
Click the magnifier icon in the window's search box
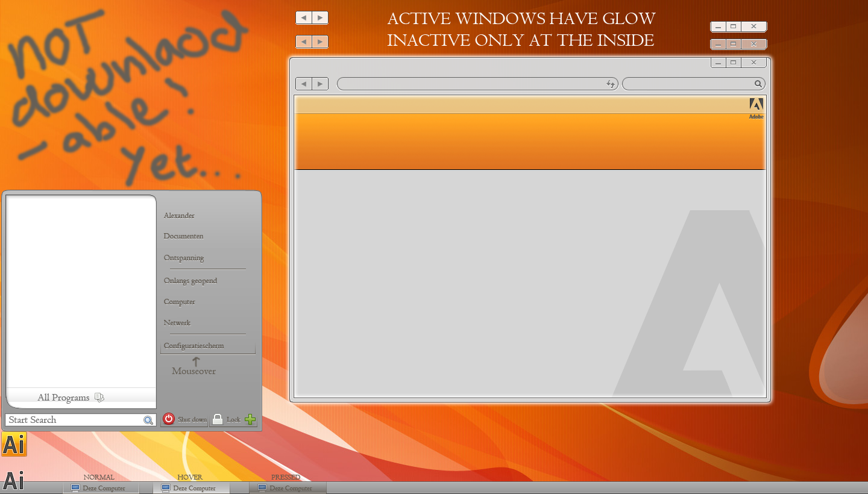(x=758, y=84)
